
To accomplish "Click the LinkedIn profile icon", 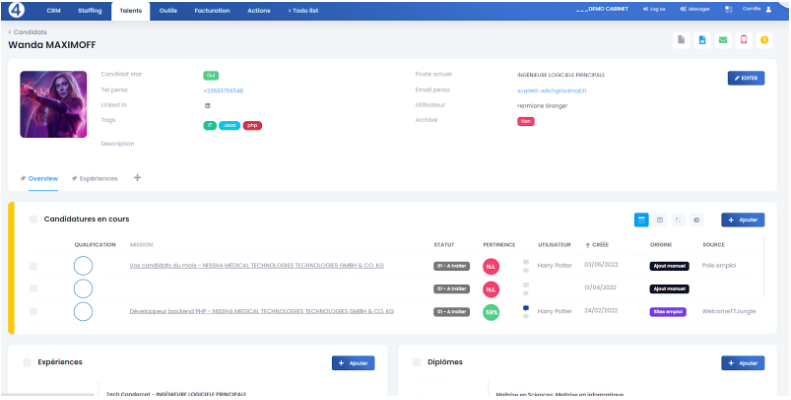I will pyautogui.click(x=207, y=105).
